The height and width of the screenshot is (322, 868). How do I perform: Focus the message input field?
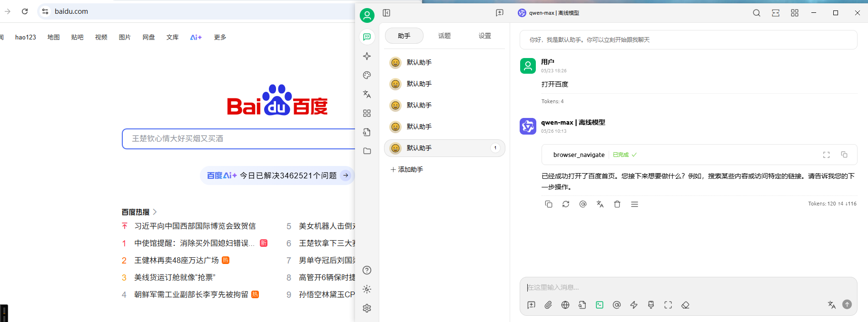click(x=688, y=287)
